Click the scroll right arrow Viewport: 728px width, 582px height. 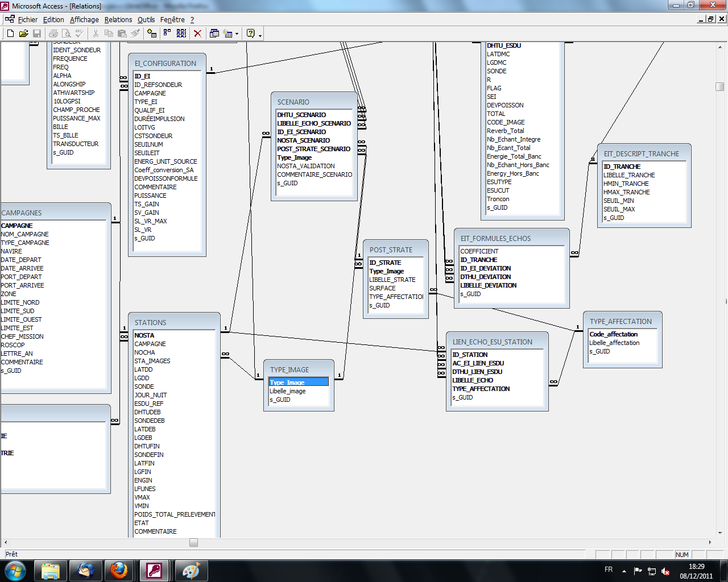pyautogui.click(x=710, y=542)
